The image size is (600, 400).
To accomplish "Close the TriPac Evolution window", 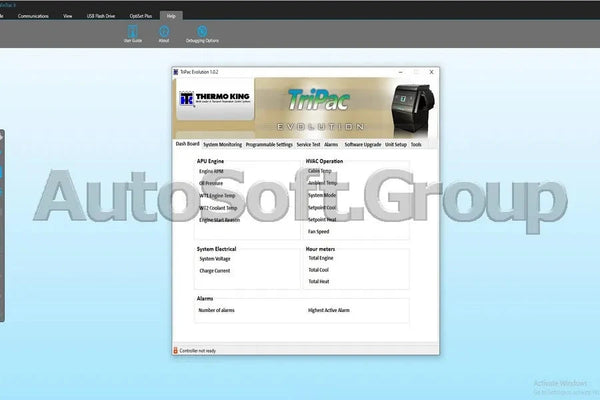I will pyautogui.click(x=431, y=72).
